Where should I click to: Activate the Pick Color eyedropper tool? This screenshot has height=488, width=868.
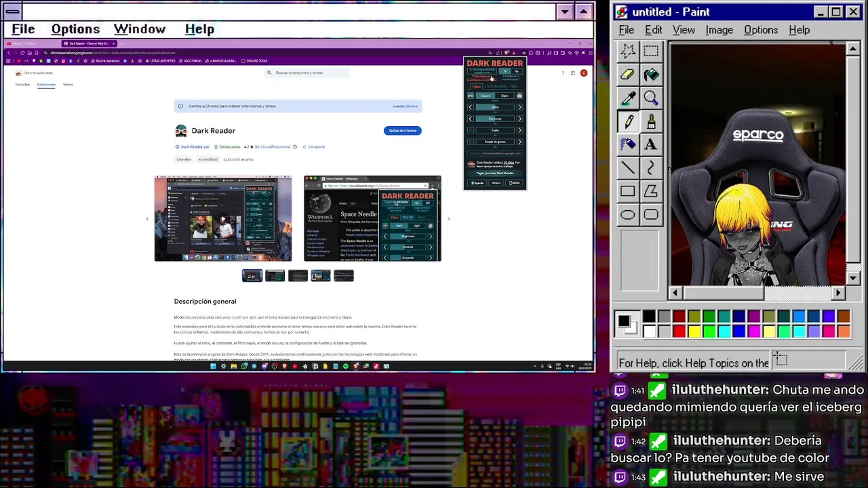coord(628,98)
